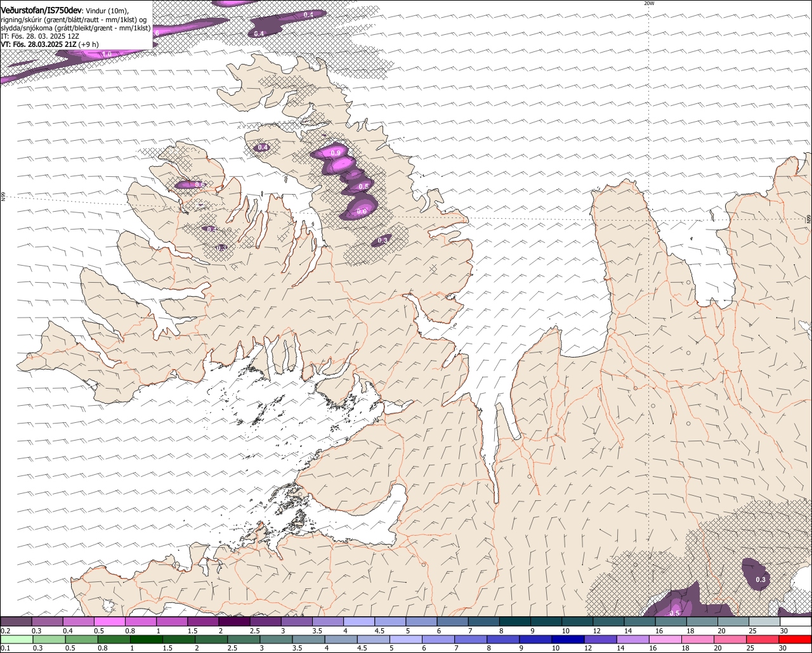Click the 0.5 label at the bottom edge blob

(x=674, y=612)
